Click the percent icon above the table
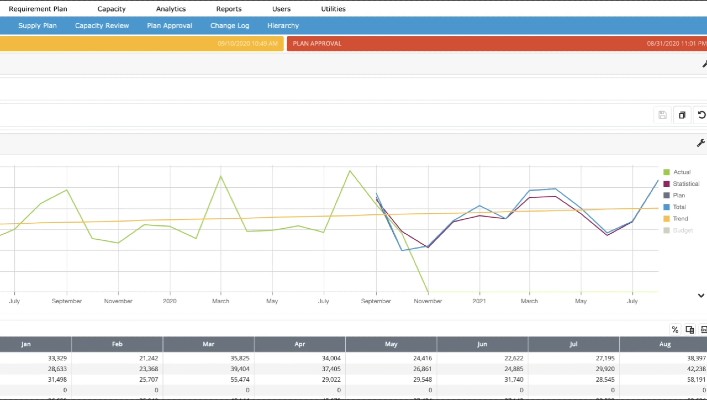The image size is (707, 400). 675,329
